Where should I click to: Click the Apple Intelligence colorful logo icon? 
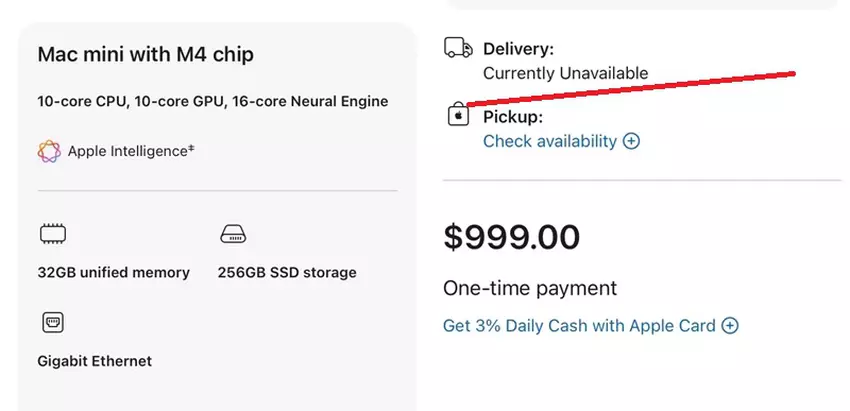pyautogui.click(x=49, y=151)
